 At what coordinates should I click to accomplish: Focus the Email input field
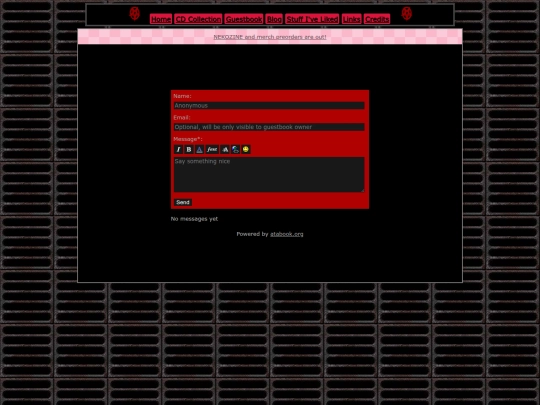pos(269,127)
